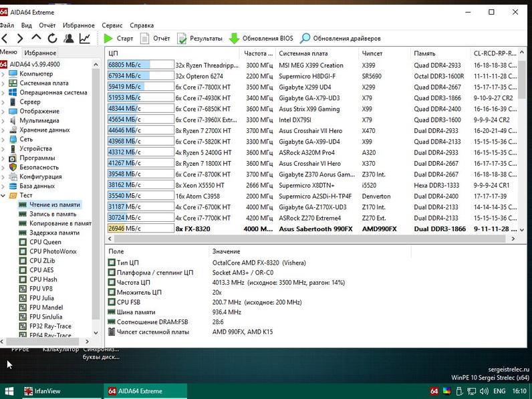This screenshot has height=399, width=532.
Task: Open the Windows Start button
Action: coord(9,391)
